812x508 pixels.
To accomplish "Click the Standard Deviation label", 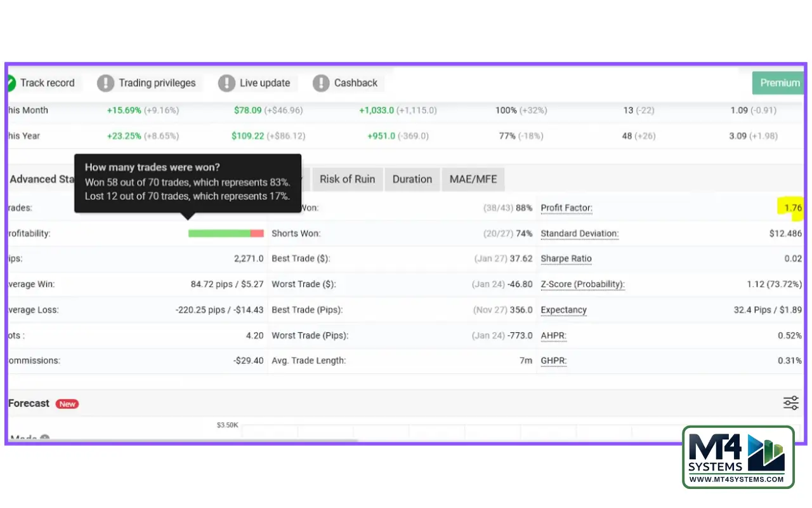I will (579, 234).
